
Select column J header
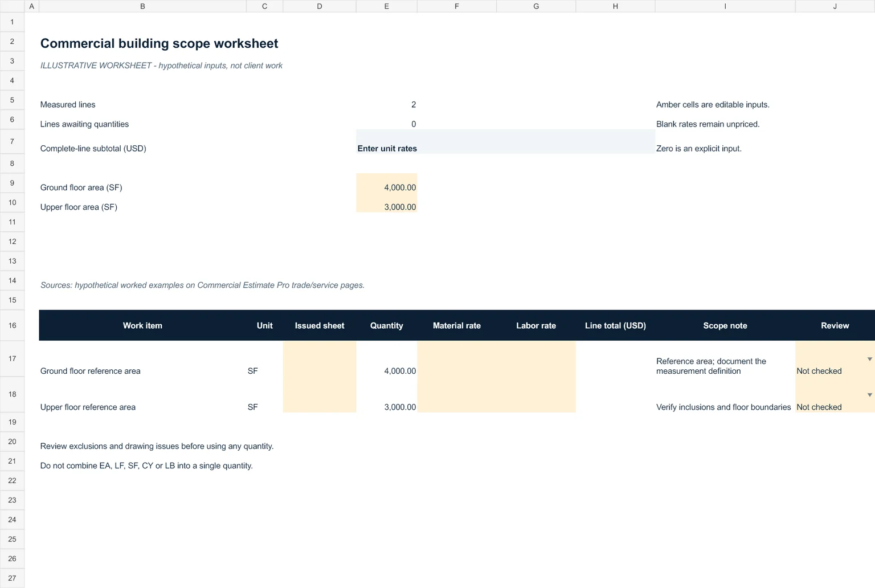(835, 6)
